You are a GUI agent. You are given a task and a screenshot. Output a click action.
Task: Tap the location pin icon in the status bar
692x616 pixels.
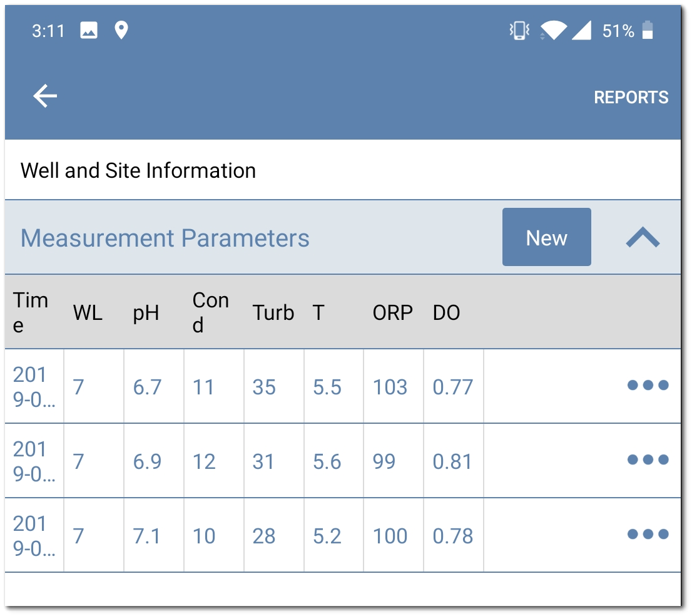123,29
